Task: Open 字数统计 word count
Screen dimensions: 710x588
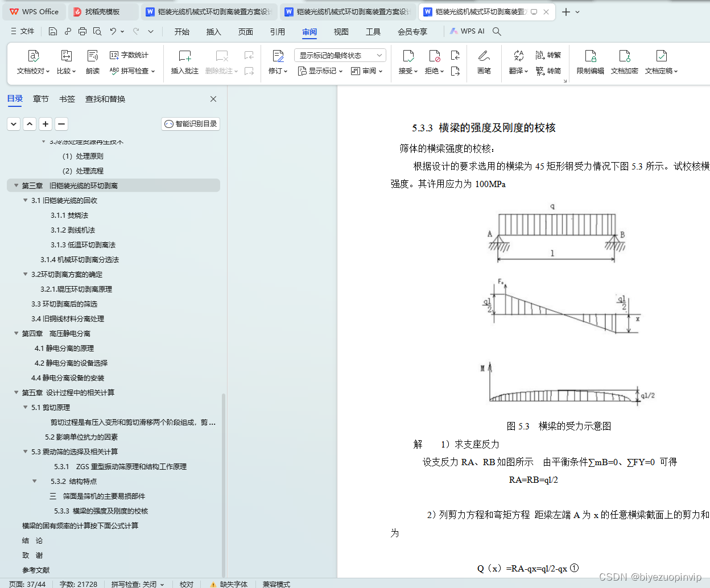Action: (129, 55)
